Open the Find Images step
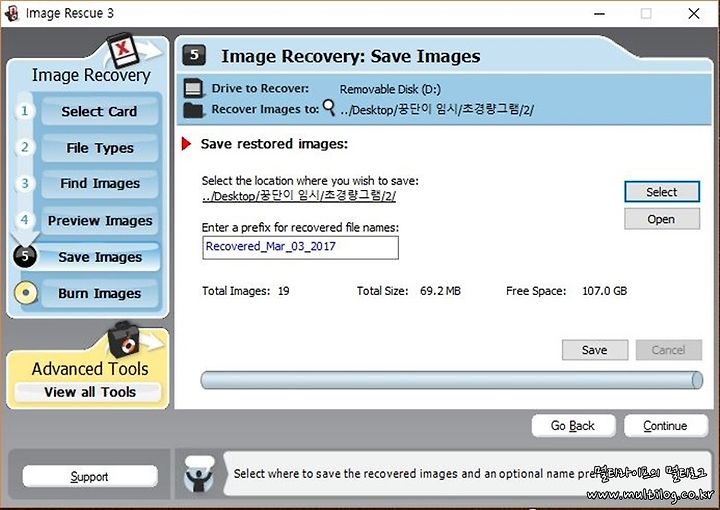Screen dimensions: 720x510 point(100,184)
